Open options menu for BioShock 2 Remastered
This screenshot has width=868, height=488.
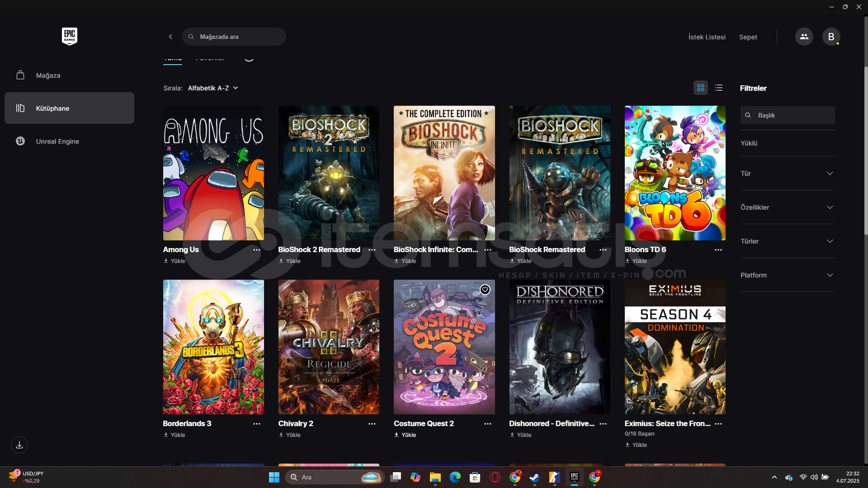coord(372,250)
